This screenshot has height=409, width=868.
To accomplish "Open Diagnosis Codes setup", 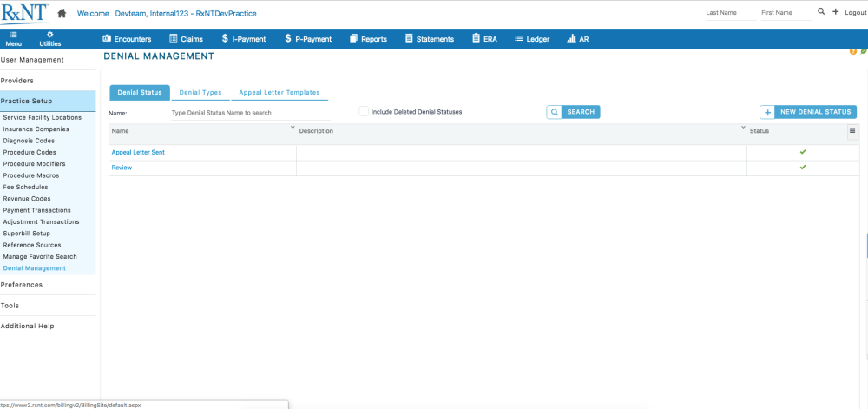I will (29, 142).
